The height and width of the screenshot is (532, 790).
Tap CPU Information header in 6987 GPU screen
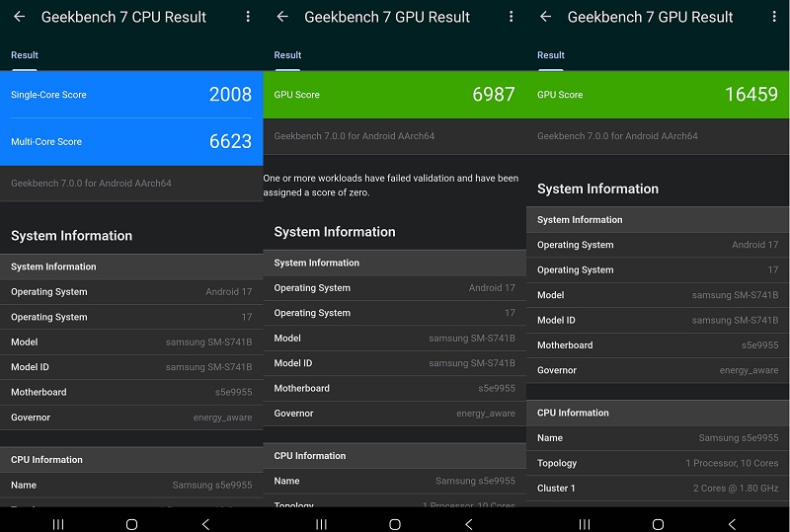tap(394, 455)
